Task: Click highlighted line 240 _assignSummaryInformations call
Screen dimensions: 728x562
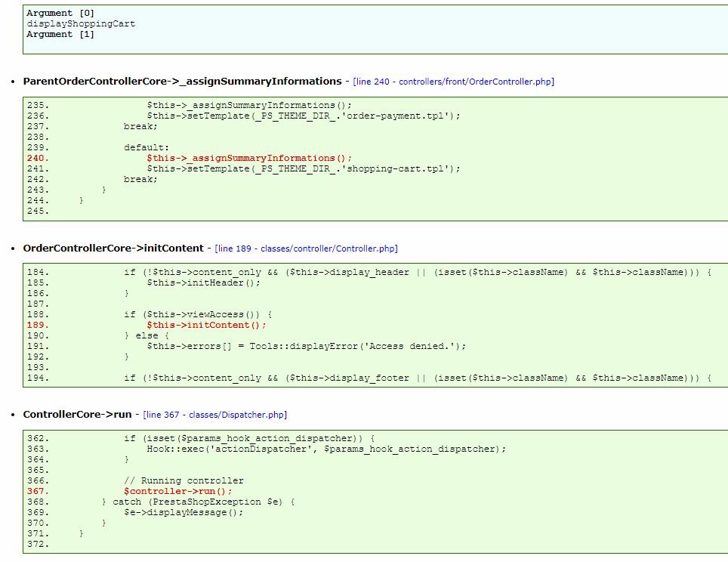Action: click(249, 158)
